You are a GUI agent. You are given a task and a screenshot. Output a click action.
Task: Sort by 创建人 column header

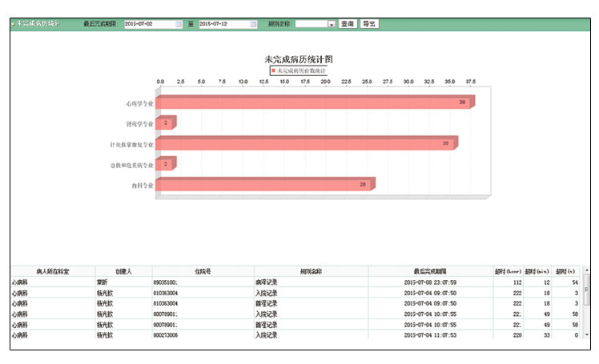[x=123, y=272]
